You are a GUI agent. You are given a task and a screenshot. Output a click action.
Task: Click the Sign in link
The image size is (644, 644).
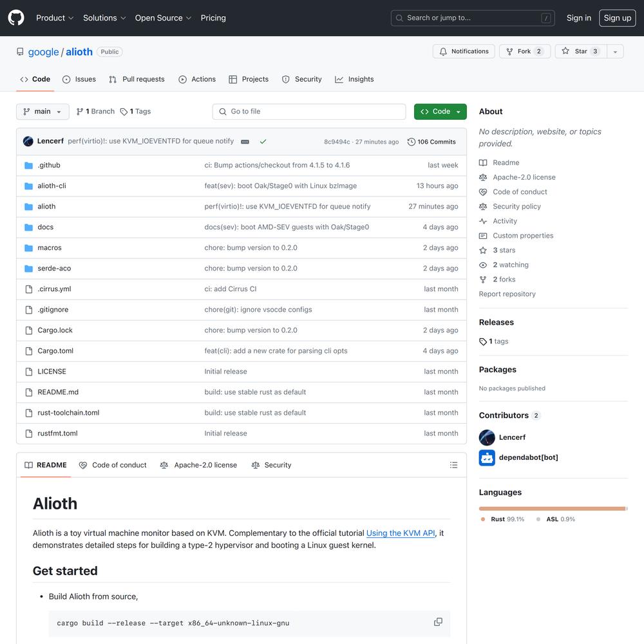(x=579, y=17)
